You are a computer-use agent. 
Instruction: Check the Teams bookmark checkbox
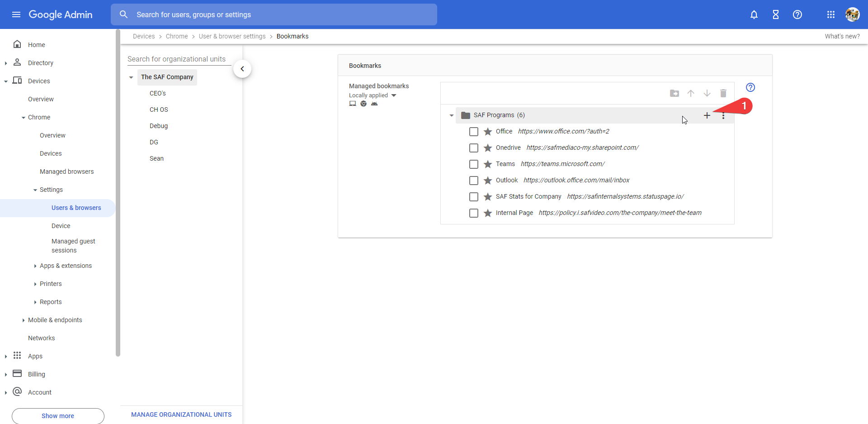click(x=474, y=164)
